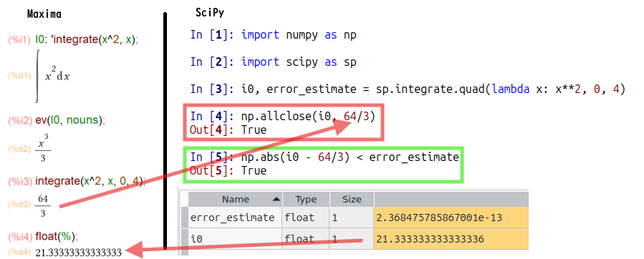Click the (%o1) integral output in Maxima
Viewport: 644px width, 259px height.
[53, 77]
